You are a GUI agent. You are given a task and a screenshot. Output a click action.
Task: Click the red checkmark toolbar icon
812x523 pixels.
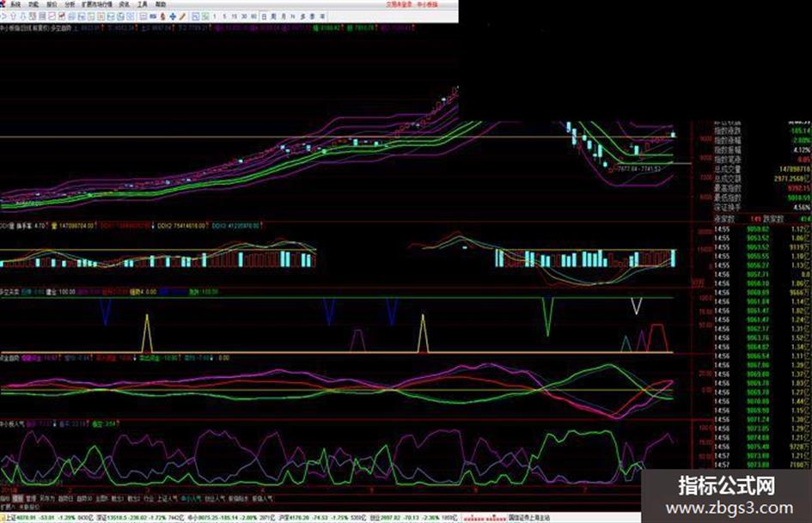pos(62,16)
